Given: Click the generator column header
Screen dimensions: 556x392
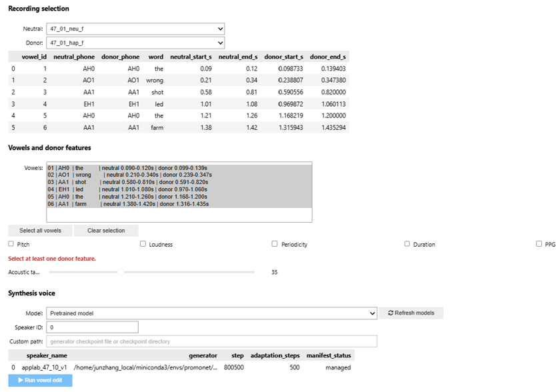Looking at the screenshot, I should (x=203, y=355).
